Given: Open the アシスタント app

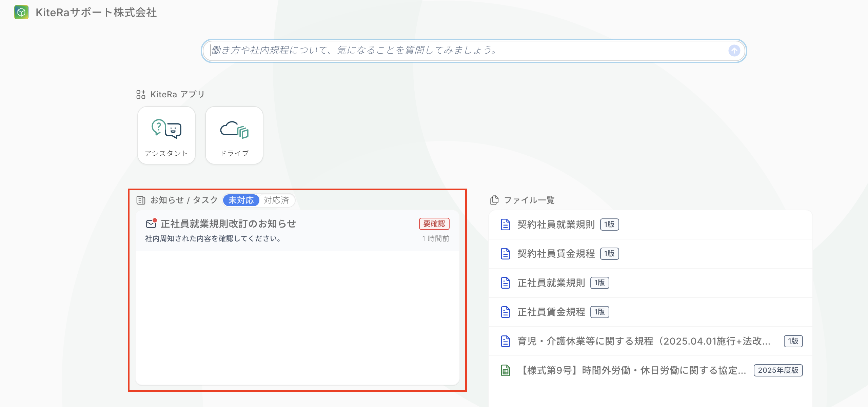Looking at the screenshot, I should tap(166, 135).
